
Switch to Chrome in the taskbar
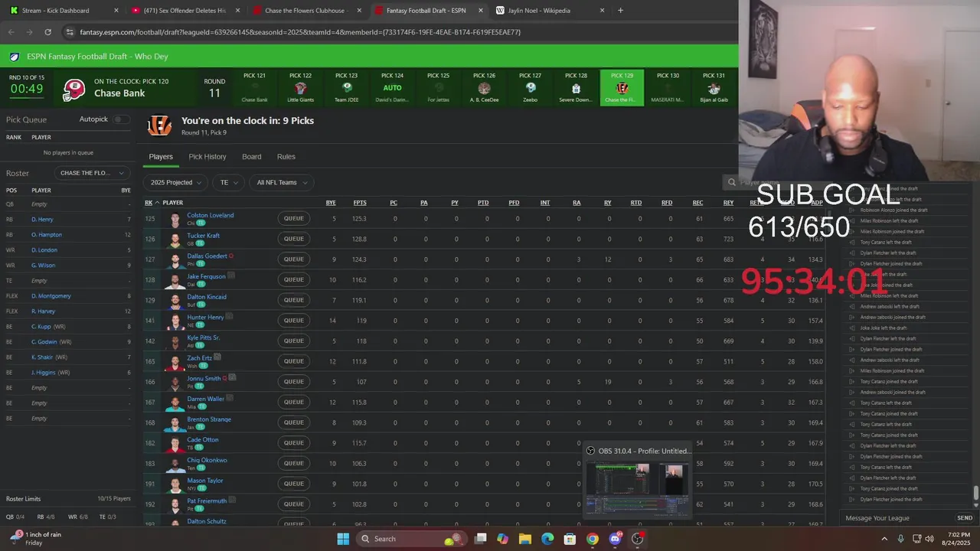tap(592, 539)
